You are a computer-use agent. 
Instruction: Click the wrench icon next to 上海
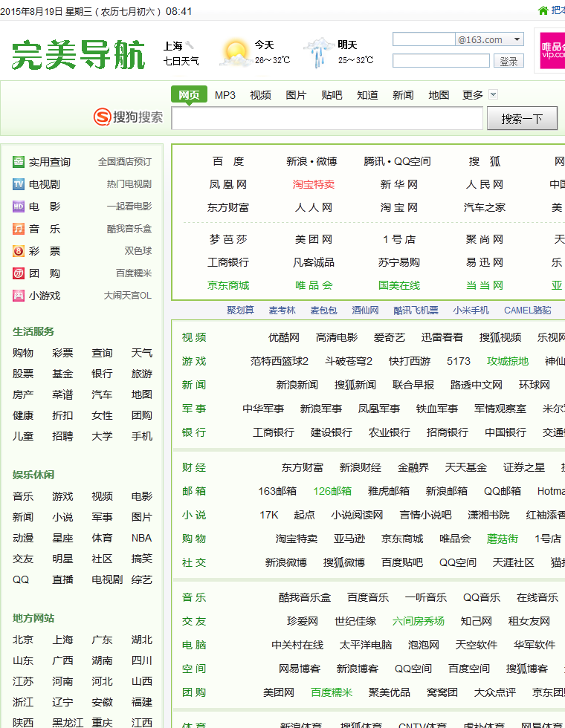tap(189, 45)
